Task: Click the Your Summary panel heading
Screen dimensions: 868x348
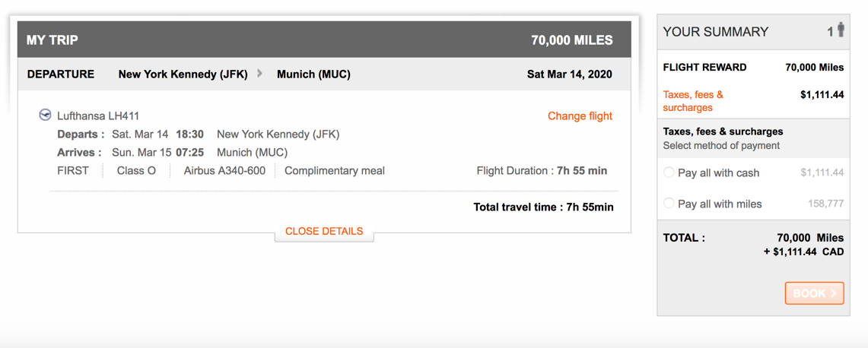Action: pos(715,32)
